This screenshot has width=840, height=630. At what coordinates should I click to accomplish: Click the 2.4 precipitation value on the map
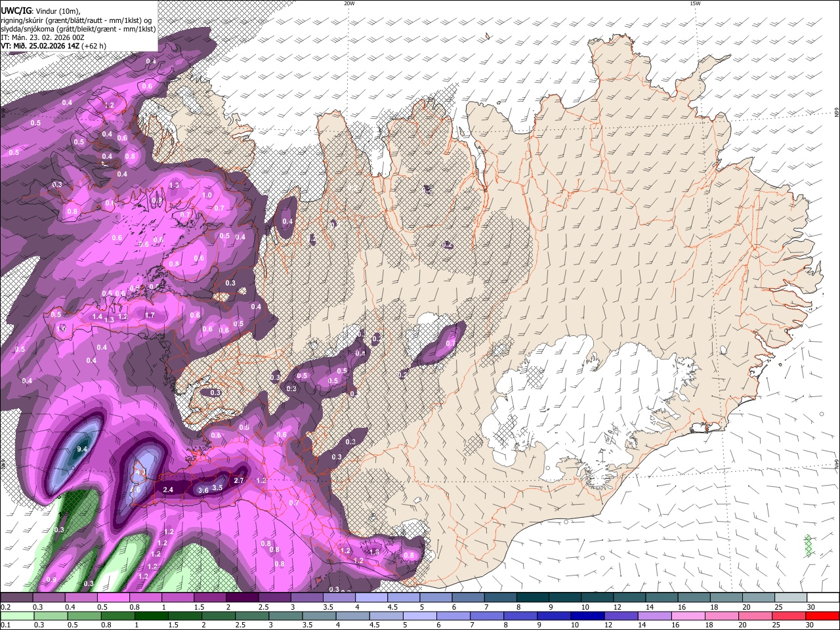(167, 490)
